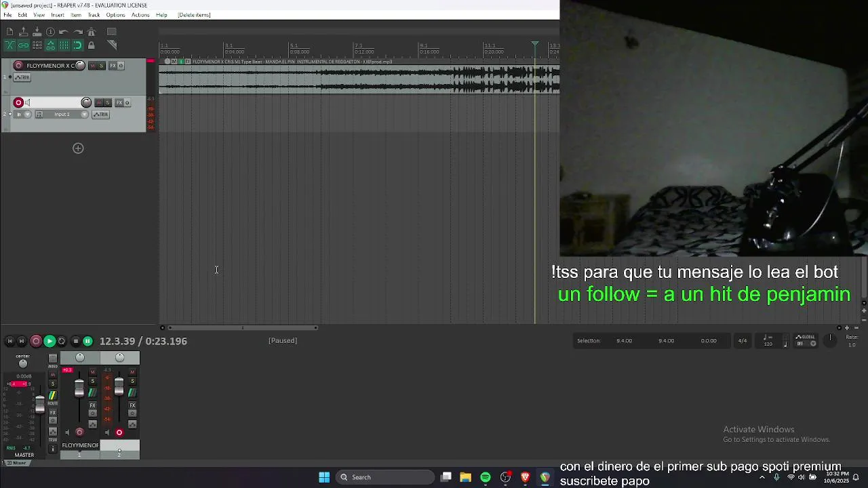Click mixer channel 2 volume fader
The image size is (868, 488).
click(x=119, y=386)
